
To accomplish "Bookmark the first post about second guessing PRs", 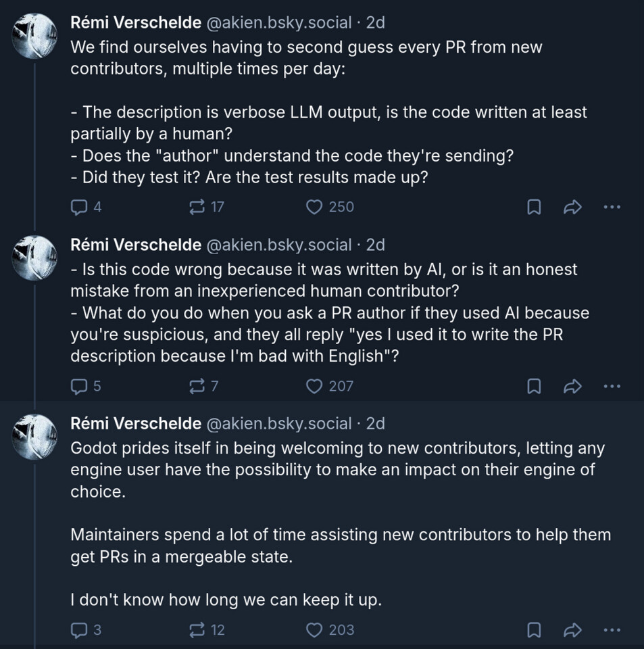I will (x=534, y=207).
